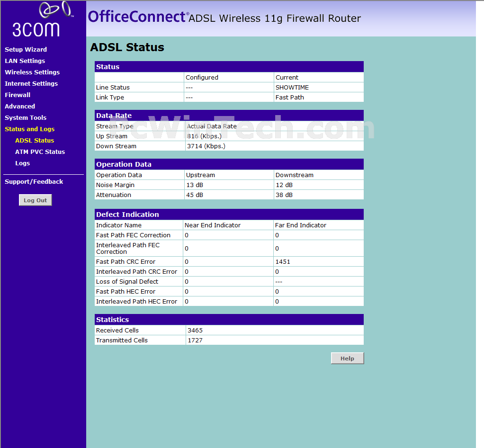484x448 pixels.
Task: Select the Transmitted Cells value 1727
Action: tap(195, 340)
